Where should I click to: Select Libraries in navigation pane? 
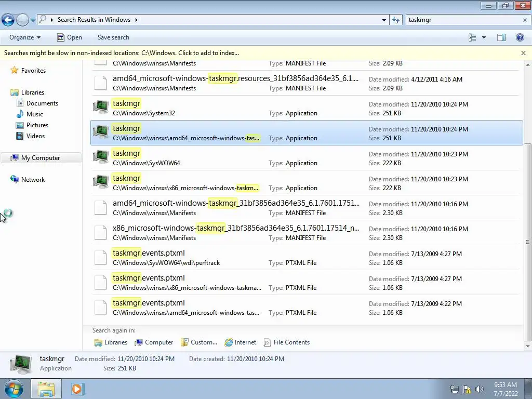tap(33, 92)
